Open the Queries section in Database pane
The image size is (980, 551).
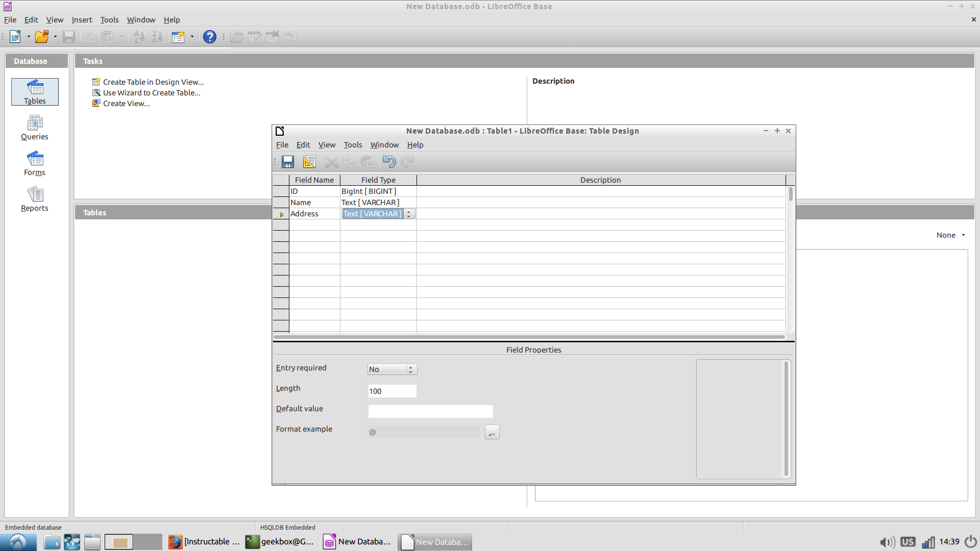point(35,128)
